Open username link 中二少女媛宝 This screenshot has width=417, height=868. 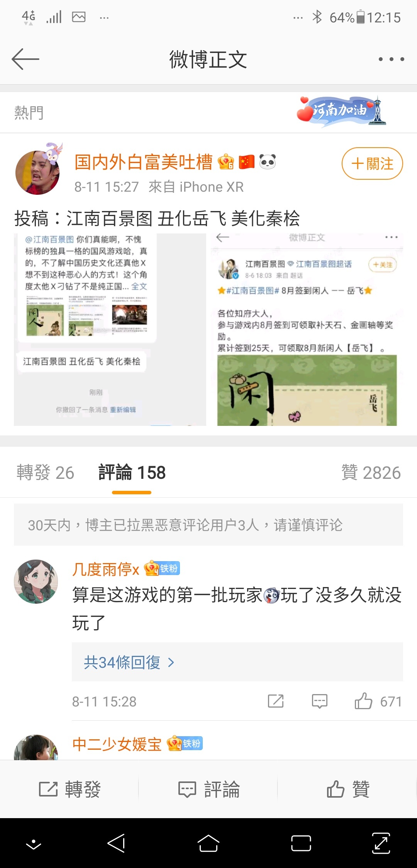pos(117,744)
